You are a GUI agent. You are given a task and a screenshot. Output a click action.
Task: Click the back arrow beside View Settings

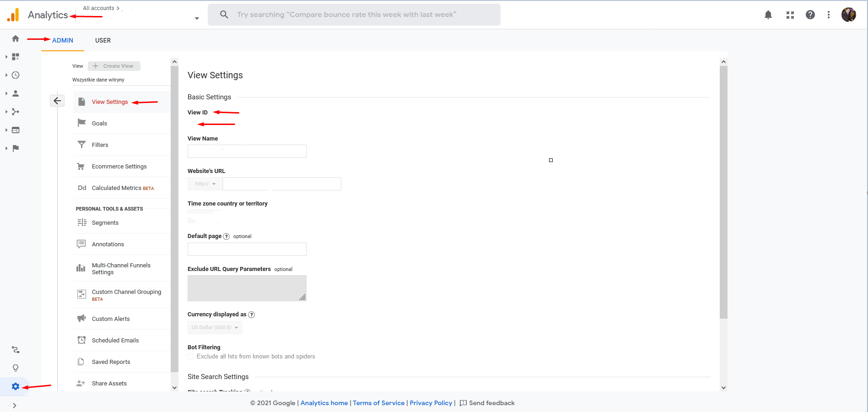tap(57, 101)
